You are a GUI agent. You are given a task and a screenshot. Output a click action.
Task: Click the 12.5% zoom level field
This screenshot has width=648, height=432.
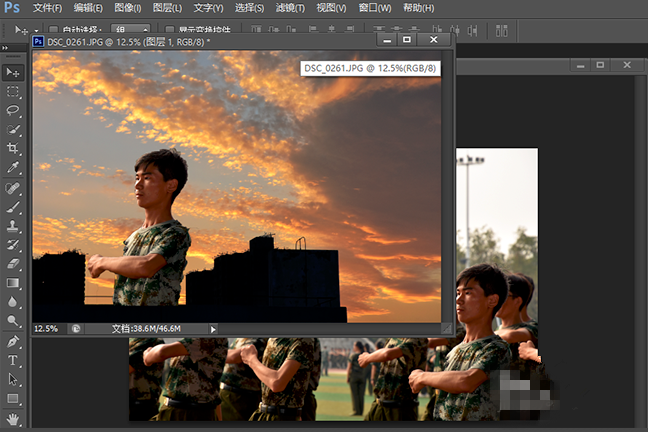tap(47, 328)
